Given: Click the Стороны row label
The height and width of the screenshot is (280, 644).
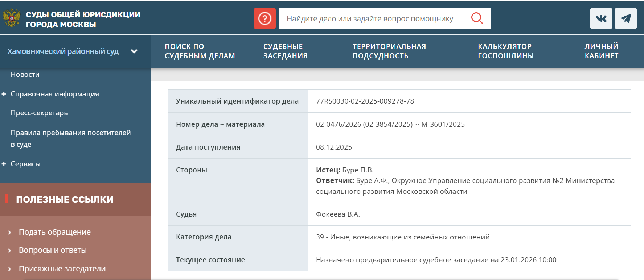Looking at the screenshot, I should (192, 170).
